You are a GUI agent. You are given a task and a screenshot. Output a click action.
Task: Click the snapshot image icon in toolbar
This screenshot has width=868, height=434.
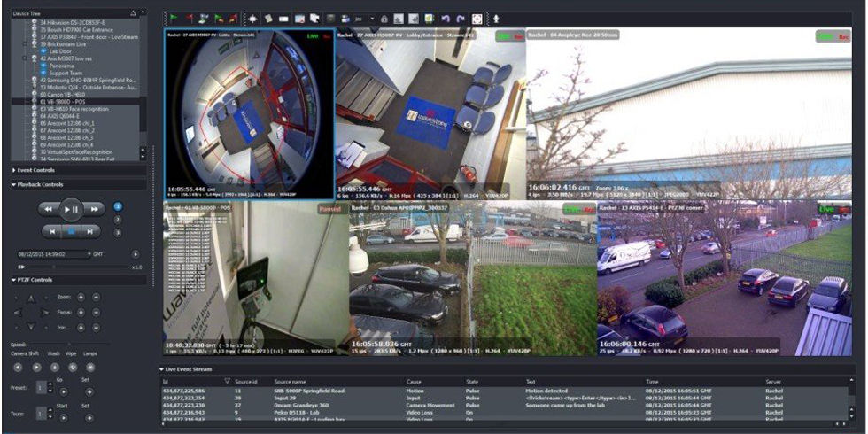(299, 19)
